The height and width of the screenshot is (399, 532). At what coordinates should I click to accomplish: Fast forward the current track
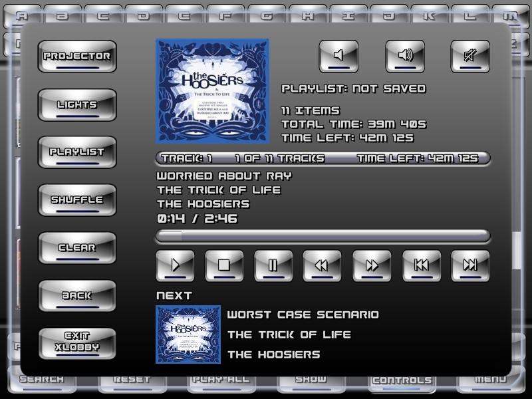(x=372, y=265)
